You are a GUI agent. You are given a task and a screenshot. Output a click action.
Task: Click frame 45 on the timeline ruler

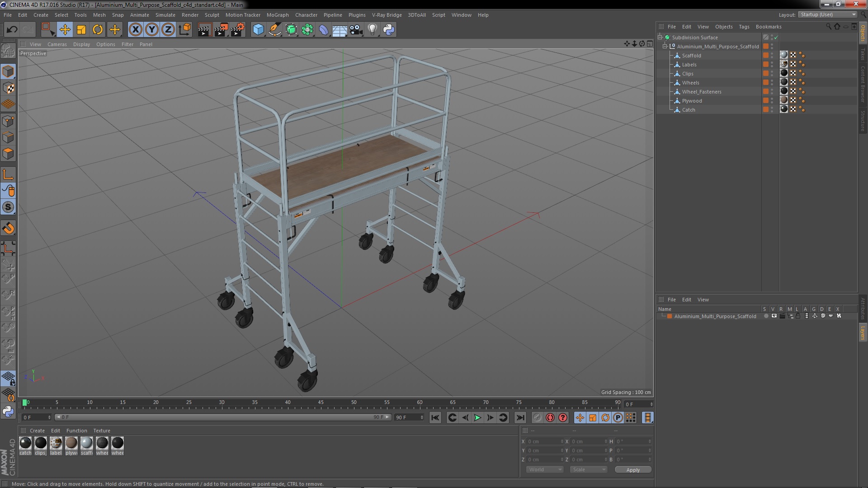pos(321,402)
